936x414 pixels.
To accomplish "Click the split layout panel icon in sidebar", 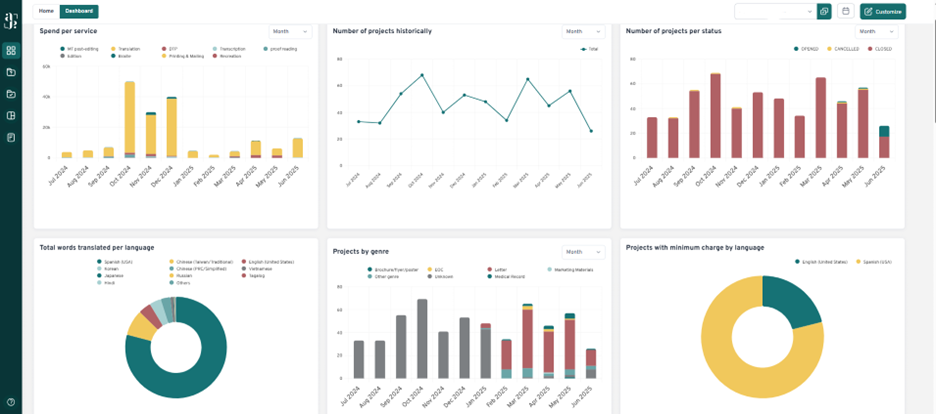I will [x=11, y=115].
